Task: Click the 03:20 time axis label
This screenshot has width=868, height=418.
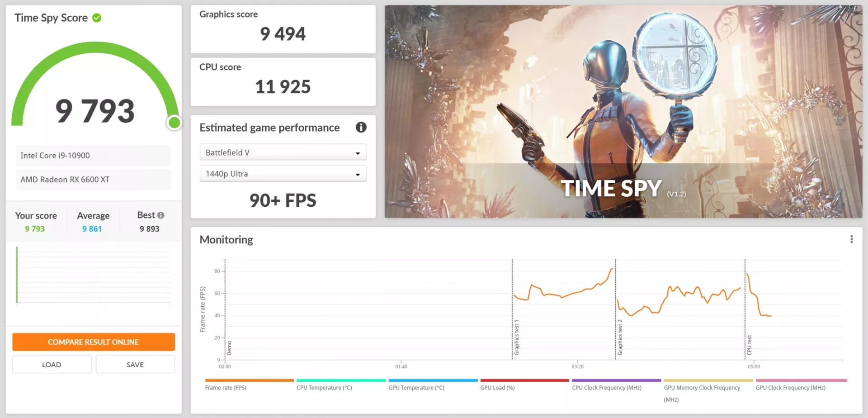Action: (x=577, y=367)
